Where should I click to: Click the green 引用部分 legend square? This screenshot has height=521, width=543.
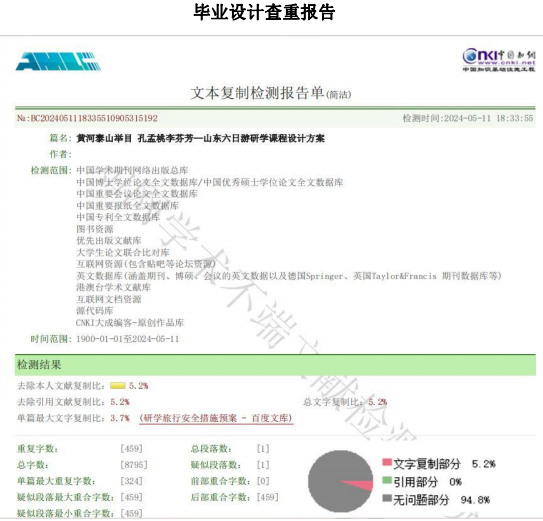pyautogui.click(x=387, y=480)
